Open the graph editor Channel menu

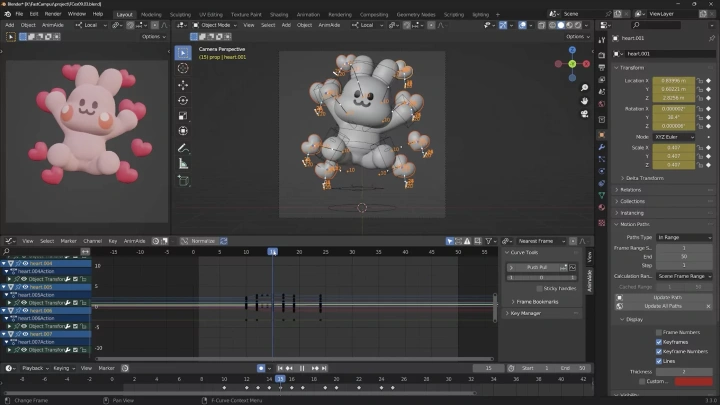[92, 241]
